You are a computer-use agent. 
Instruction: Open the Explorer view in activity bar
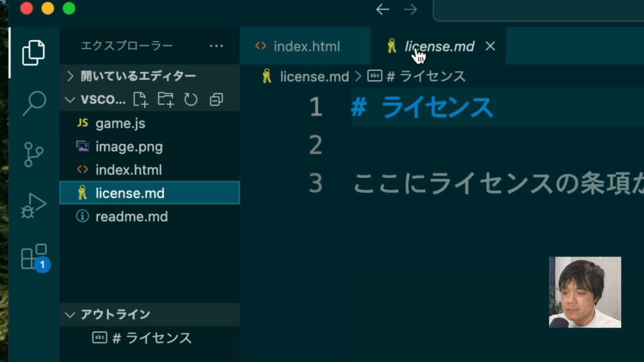point(33,52)
